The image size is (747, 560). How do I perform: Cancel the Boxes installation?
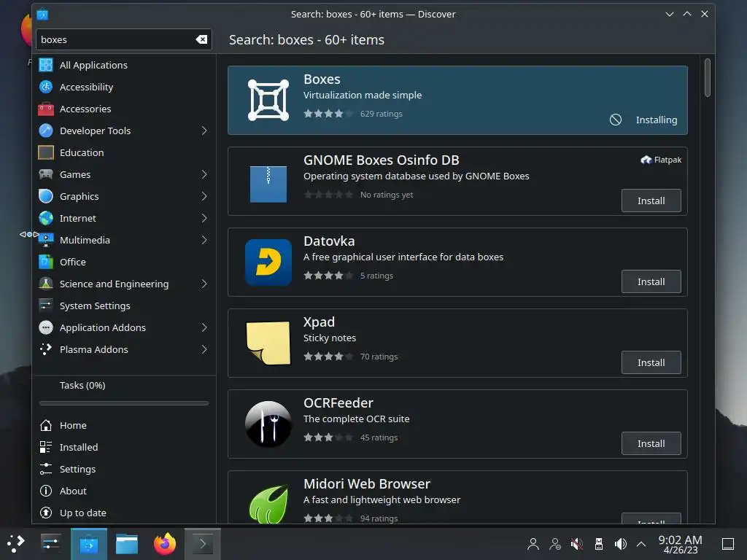pos(616,120)
